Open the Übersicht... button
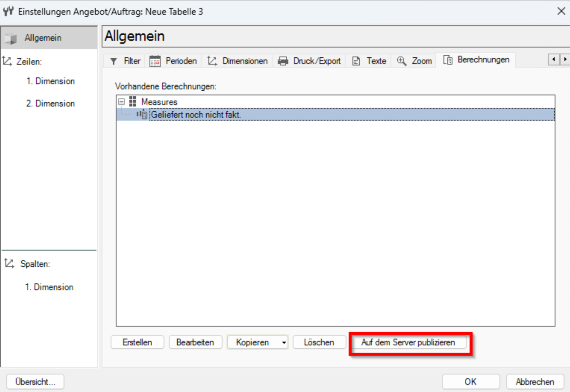570x392 pixels. (35, 382)
